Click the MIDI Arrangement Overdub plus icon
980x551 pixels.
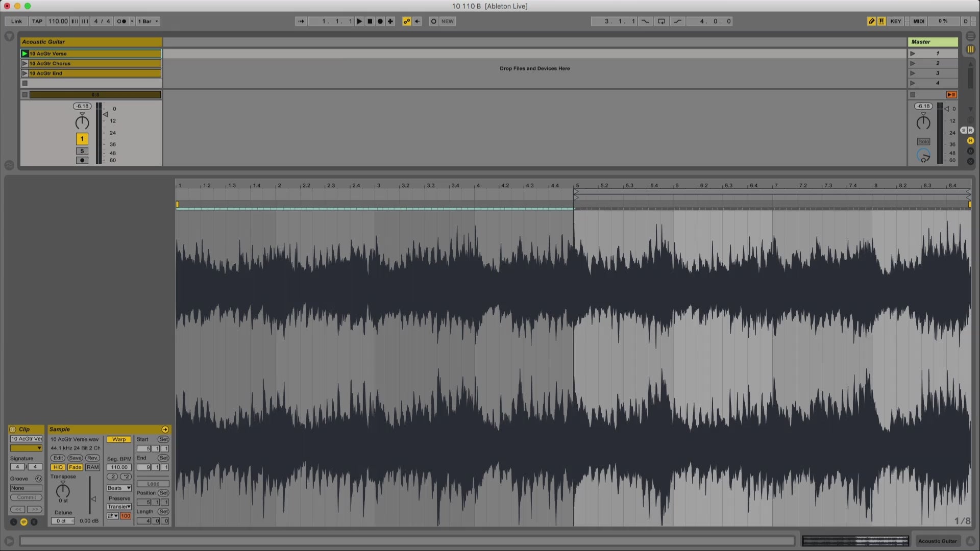coord(390,21)
